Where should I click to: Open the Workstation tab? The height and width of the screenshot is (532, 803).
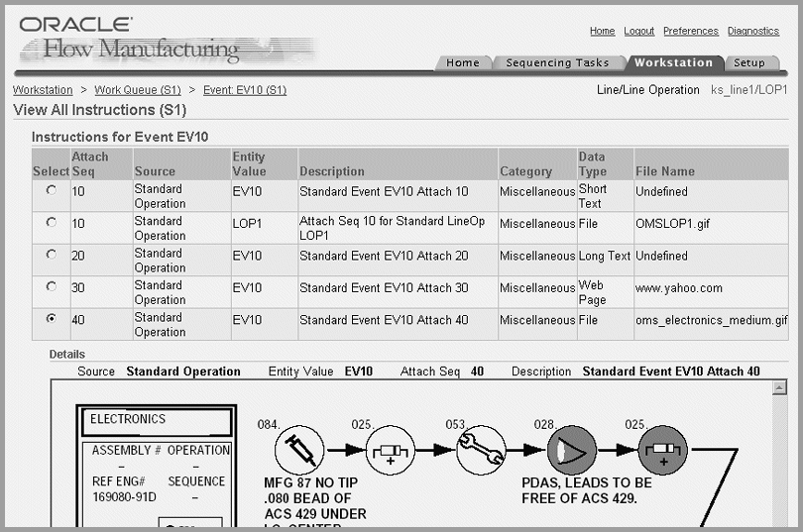(x=674, y=63)
